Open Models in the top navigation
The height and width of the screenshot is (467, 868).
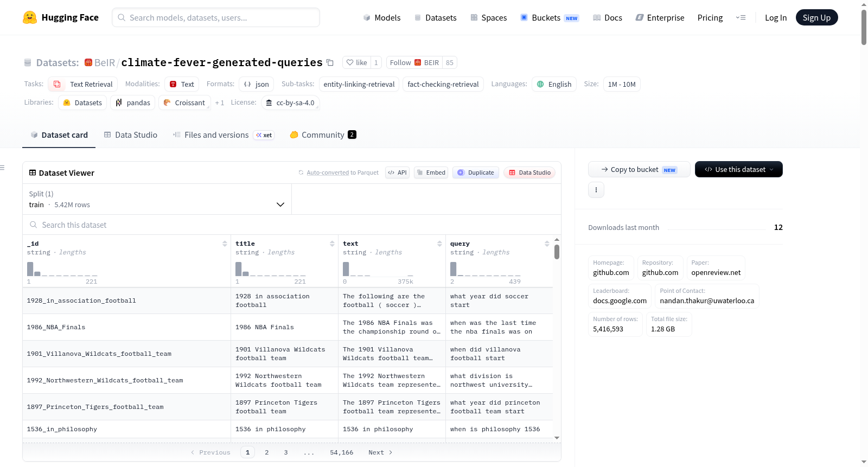click(381, 17)
